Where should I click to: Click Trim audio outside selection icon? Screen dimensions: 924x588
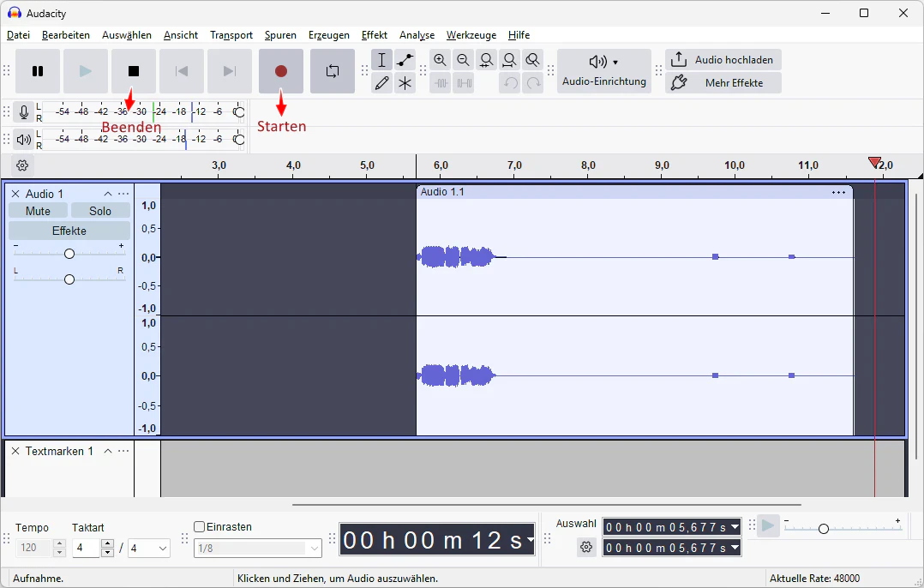click(x=441, y=83)
